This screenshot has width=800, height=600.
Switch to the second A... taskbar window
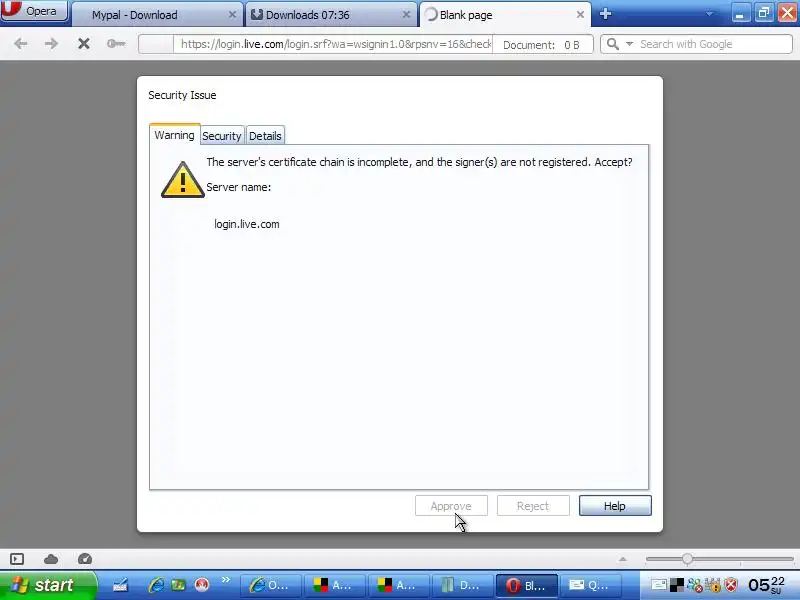pos(398,585)
